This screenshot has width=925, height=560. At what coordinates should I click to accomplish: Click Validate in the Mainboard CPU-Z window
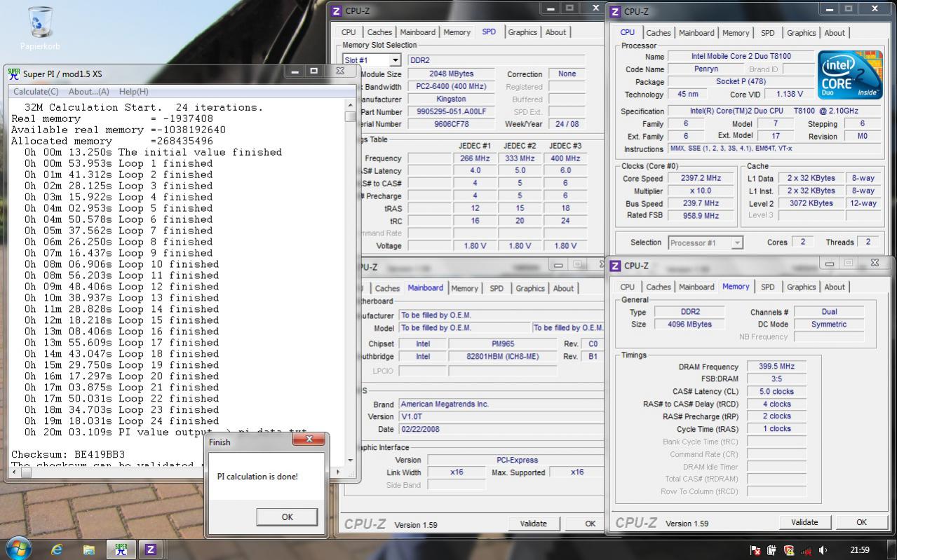533,524
